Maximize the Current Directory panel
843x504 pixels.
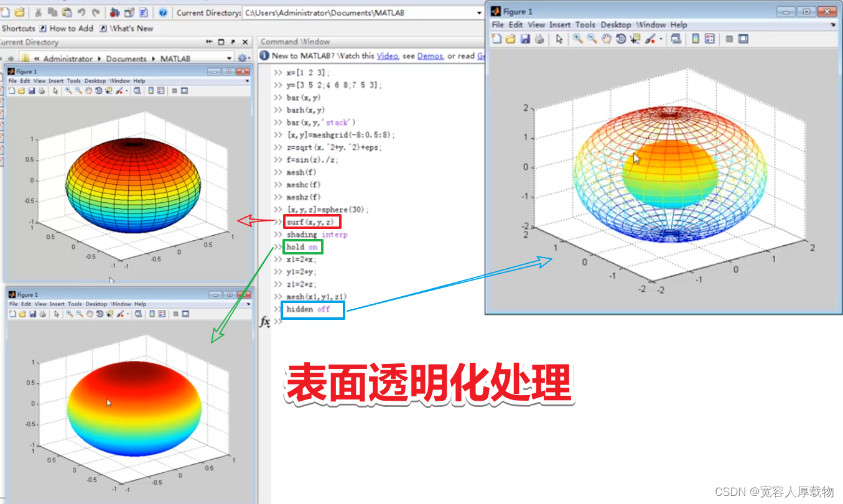pyautogui.click(x=221, y=42)
